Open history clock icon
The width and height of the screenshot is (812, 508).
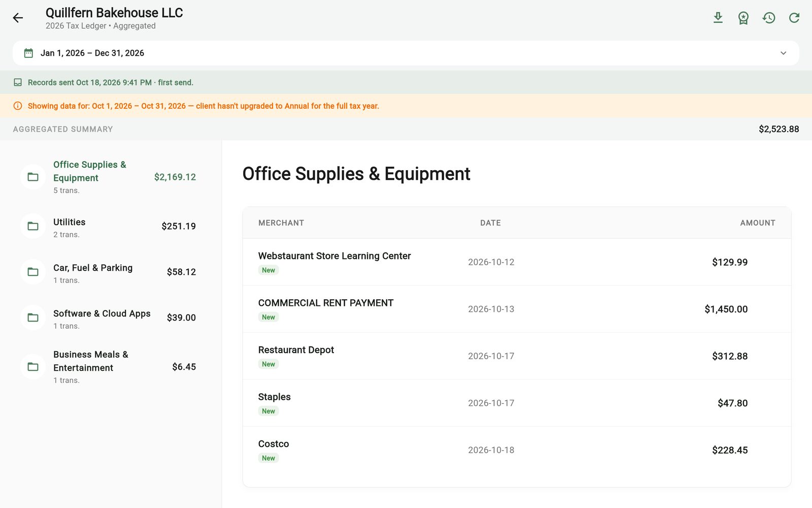[768, 18]
